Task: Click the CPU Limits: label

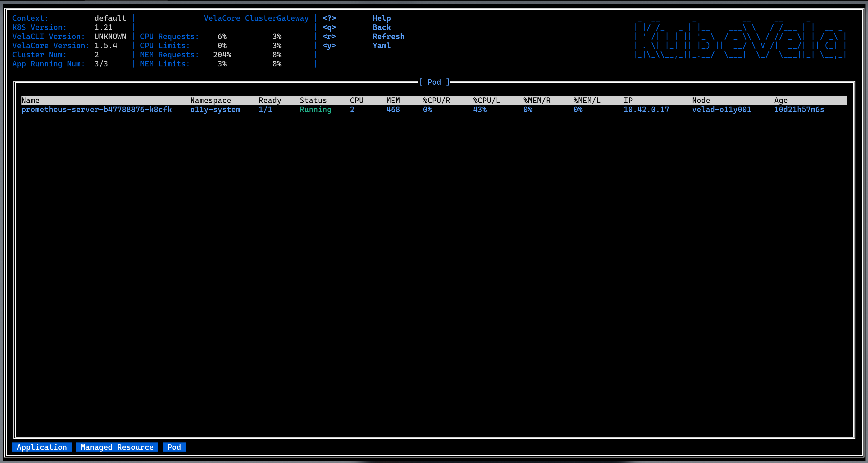Action: [x=165, y=45]
